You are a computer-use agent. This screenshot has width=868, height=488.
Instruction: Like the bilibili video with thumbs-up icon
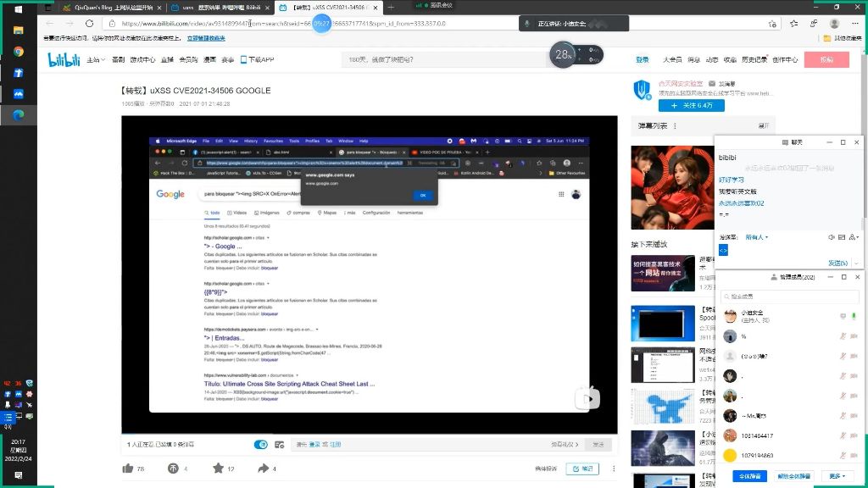[128, 469]
